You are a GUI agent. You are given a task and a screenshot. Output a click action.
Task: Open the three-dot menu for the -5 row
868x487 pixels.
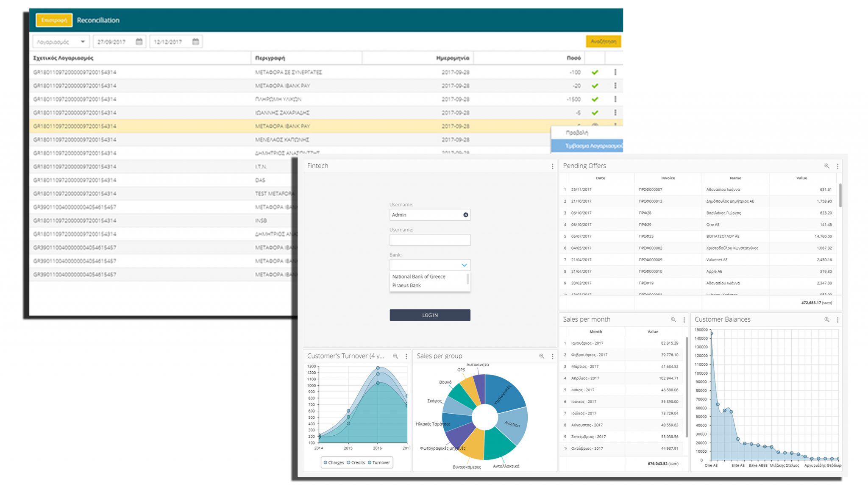coord(615,113)
